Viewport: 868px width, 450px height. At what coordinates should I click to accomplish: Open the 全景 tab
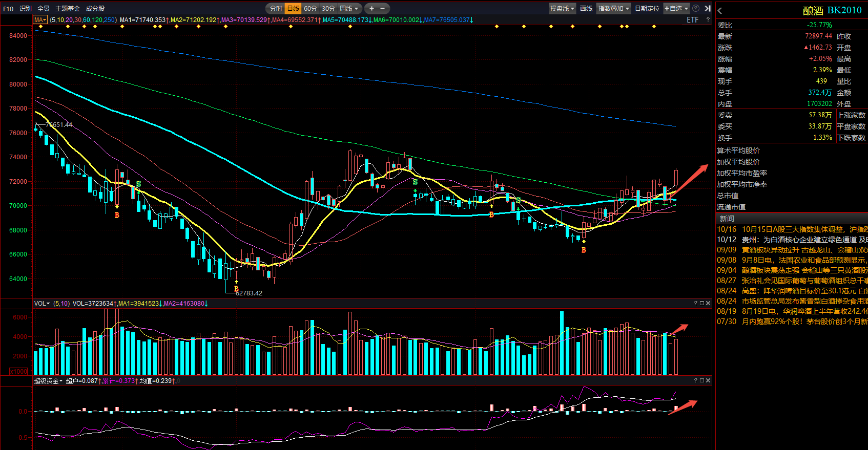point(44,9)
